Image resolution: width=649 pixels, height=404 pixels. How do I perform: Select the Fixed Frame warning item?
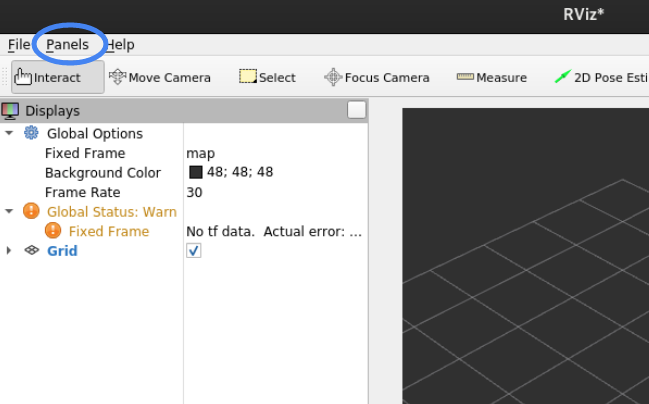pos(108,231)
